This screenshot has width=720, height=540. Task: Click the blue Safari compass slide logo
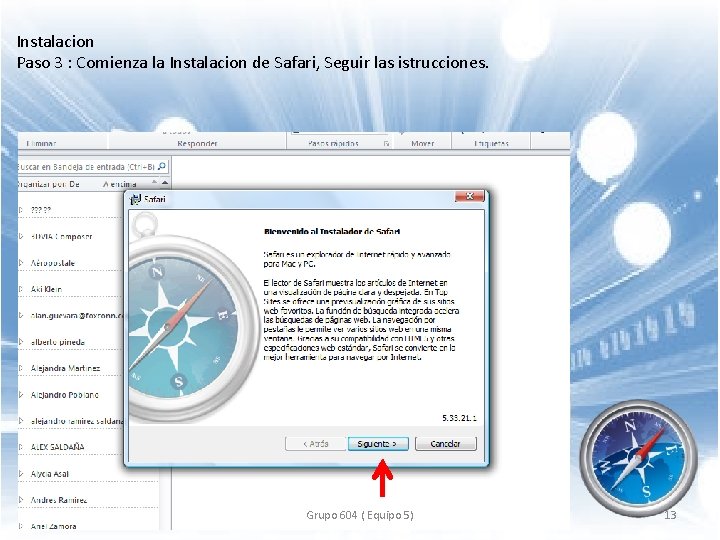639,458
